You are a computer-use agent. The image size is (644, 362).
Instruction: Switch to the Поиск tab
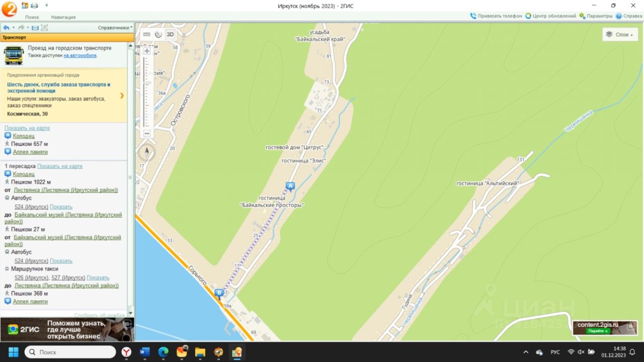pos(32,17)
